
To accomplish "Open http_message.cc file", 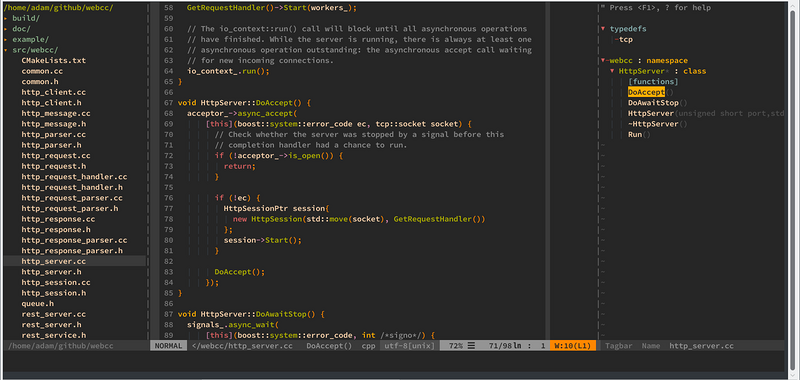I will [56, 114].
